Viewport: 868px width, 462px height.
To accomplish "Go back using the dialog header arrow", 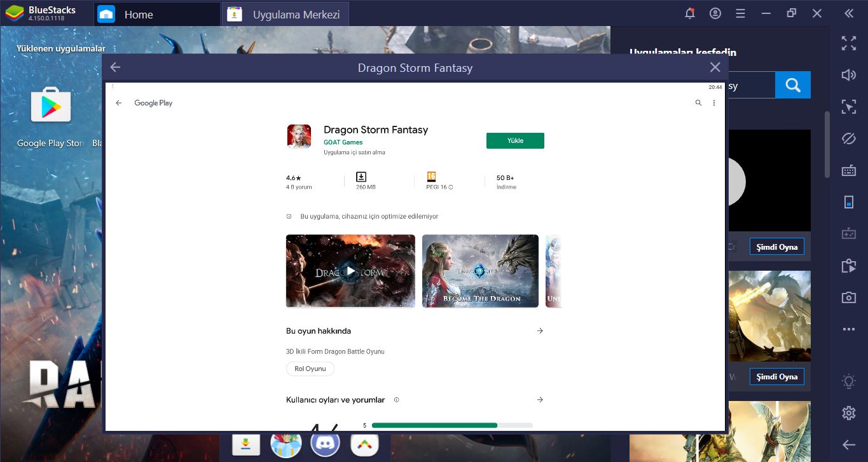I will (115, 67).
